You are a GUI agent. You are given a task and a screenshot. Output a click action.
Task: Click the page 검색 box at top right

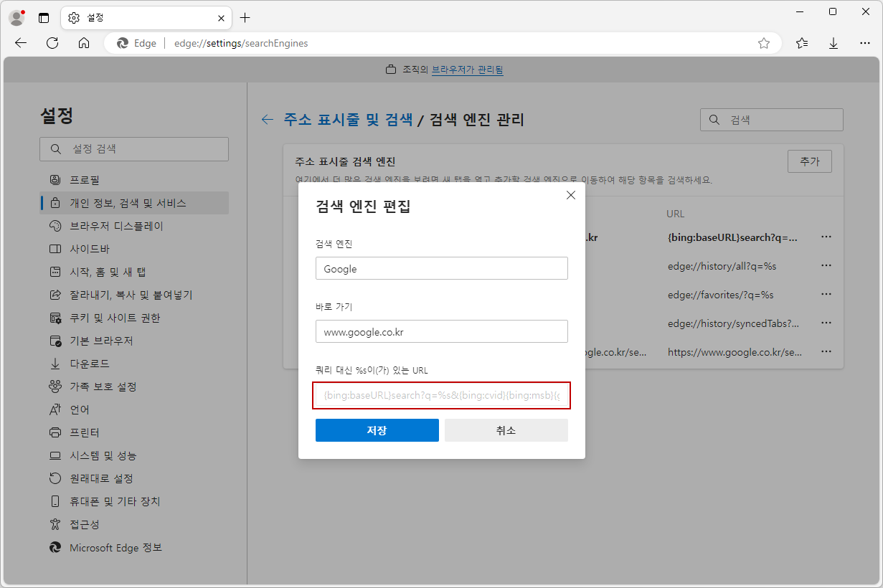coord(772,120)
